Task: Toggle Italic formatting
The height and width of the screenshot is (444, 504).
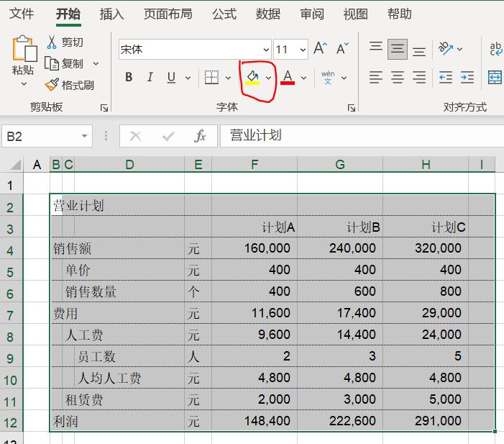Action: 150,77
